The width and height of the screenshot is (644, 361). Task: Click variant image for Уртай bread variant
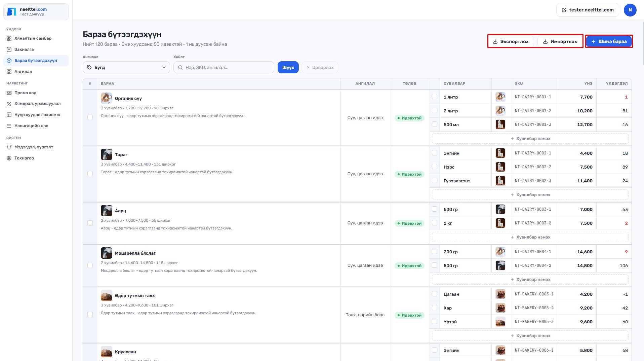click(500, 322)
